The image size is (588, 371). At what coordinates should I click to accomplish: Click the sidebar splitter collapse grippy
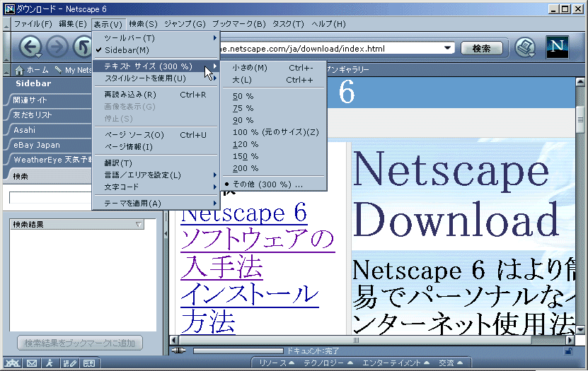166,233
